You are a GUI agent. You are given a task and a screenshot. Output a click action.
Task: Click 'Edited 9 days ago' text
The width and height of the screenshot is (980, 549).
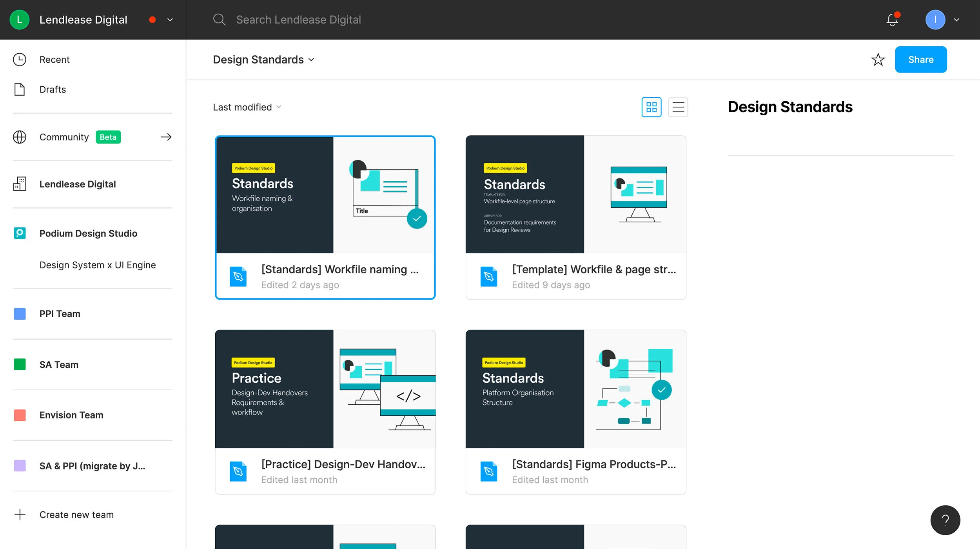(x=551, y=285)
